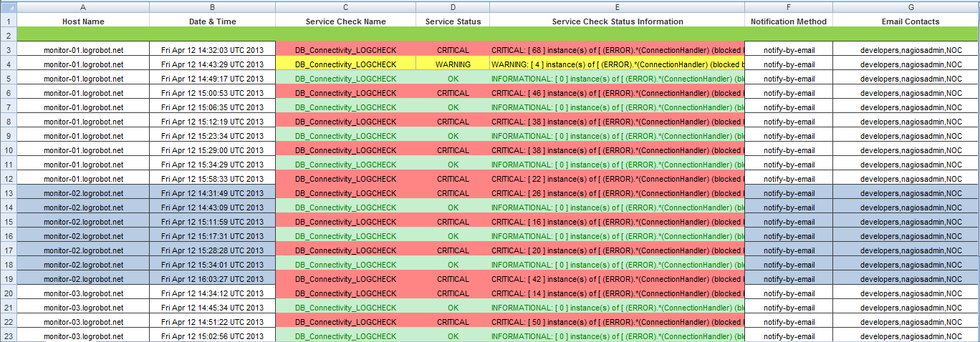
Task: Select the CRITICAL: [ 50 ] instance(s) status cell
Action: click(617, 322)
